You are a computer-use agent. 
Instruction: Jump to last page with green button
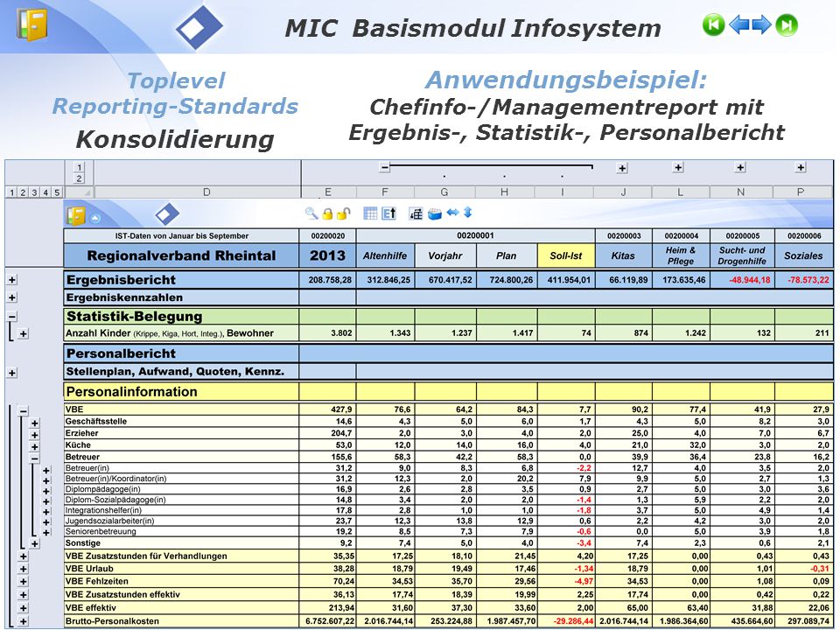[x=787, y=24]
